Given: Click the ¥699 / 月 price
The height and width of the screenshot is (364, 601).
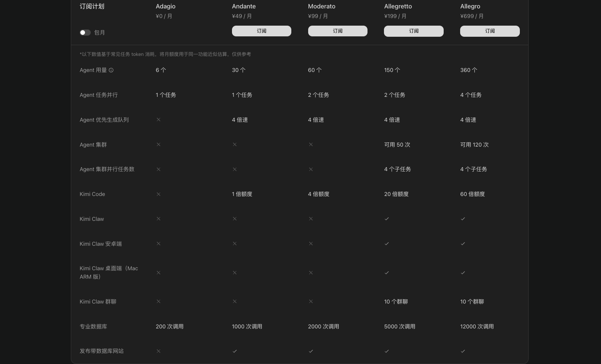Looking at the screenshot, I should pos(472,16).
